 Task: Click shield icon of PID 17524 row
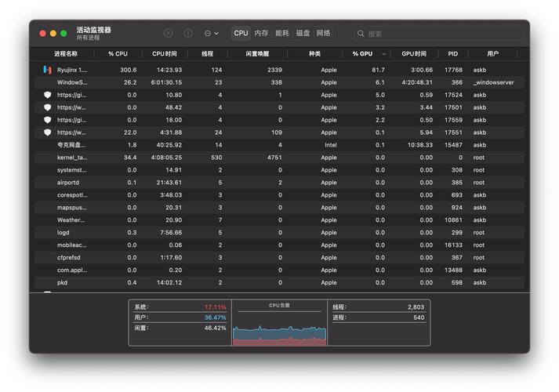(47, 95)
